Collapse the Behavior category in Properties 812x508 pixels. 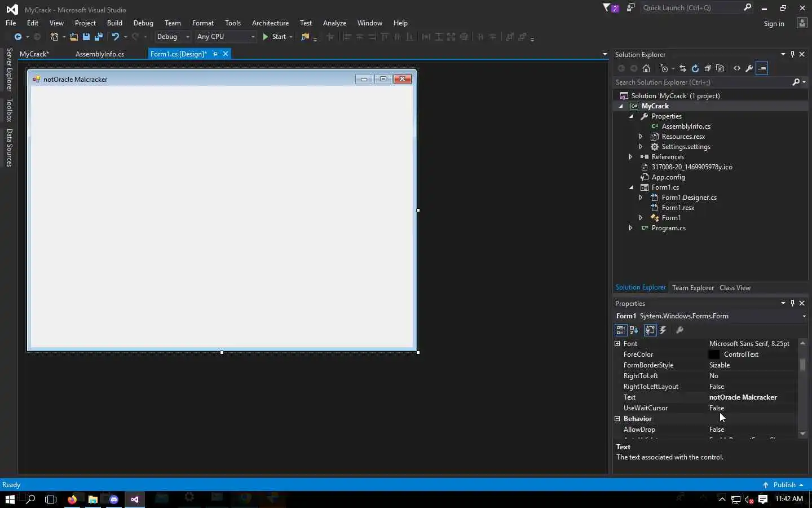coord(617,419)
